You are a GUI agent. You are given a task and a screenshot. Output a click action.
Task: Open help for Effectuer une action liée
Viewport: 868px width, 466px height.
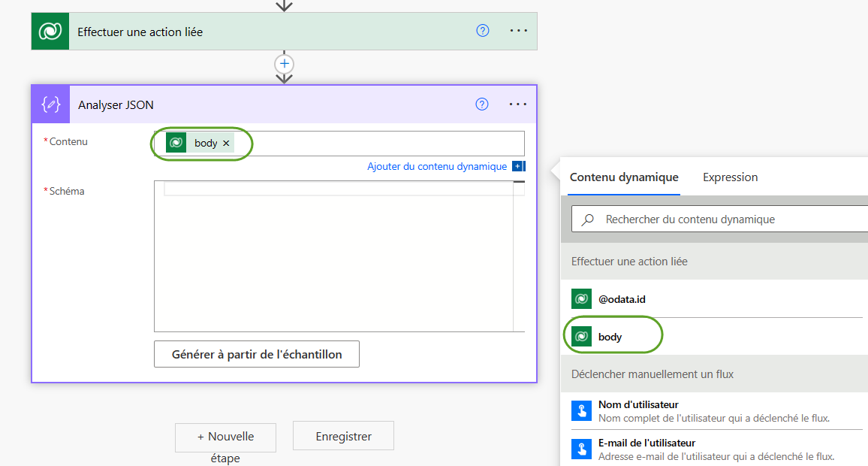point(483,31)
